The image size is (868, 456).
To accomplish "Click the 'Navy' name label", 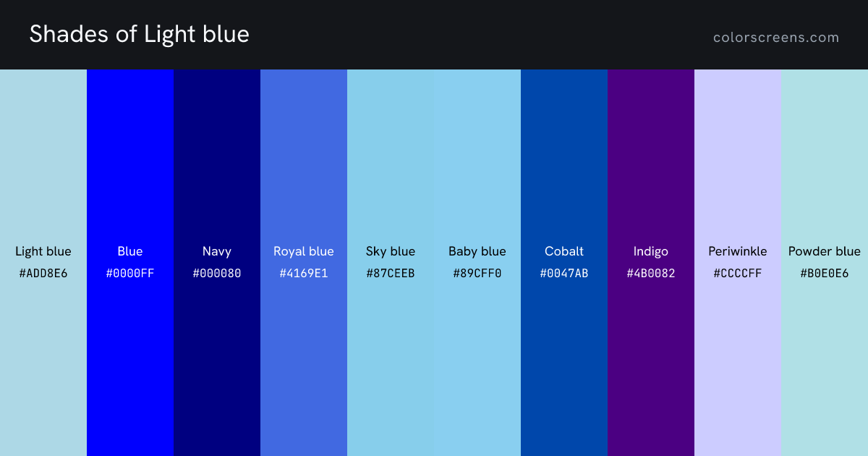I will 217,252.
